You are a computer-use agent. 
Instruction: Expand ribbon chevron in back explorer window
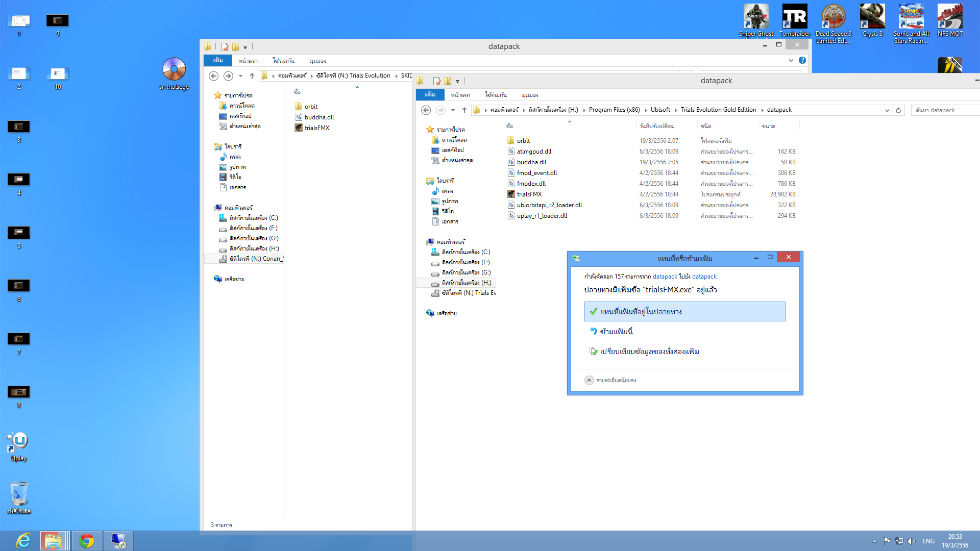(791, 60)
